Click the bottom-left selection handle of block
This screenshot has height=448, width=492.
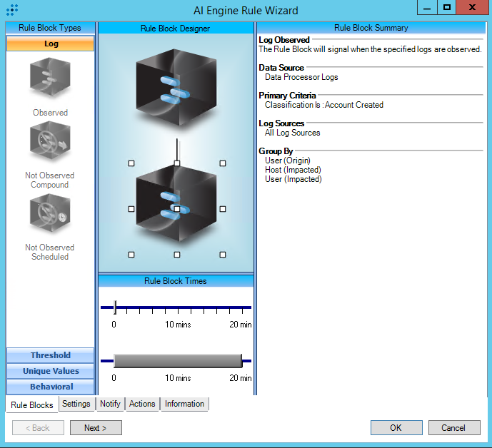point(131,255)
